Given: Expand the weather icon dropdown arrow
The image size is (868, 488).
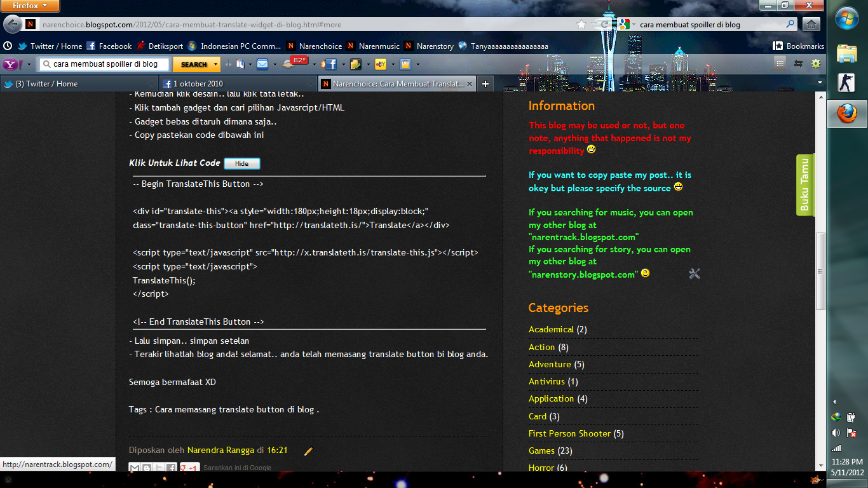Looking at the screenshot, I should tap(314, 64).
